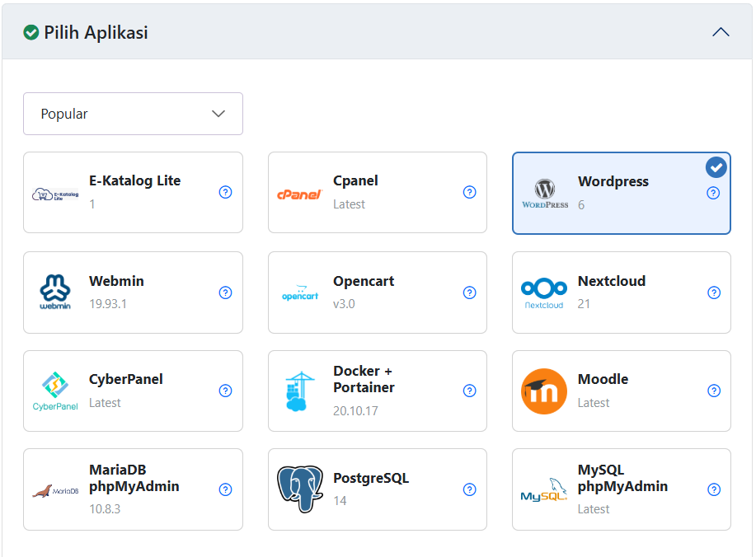Toggle selection of the CyberPanel card
Screen dimensions: 756x557
(133, 391)
